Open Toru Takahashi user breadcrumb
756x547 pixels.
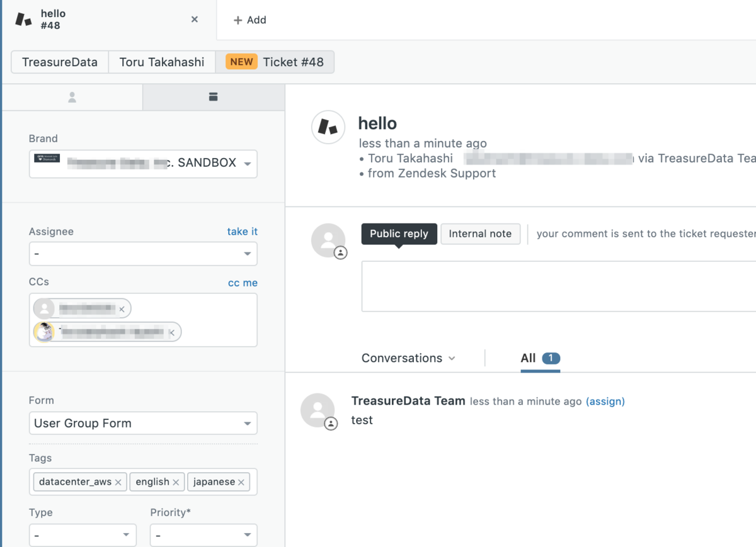162,62
